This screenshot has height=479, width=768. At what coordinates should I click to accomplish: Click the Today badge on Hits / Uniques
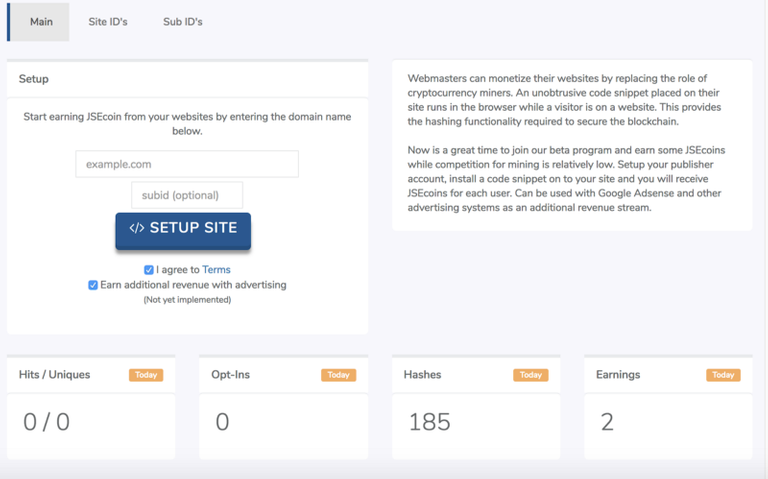tap(146, 375)
